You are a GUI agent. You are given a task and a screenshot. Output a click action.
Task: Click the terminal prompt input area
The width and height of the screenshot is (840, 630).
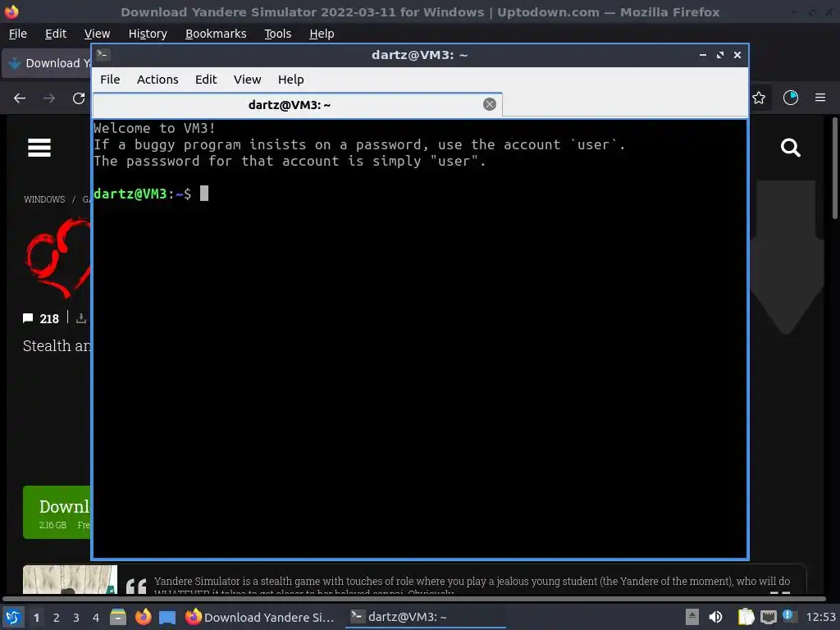204,194
